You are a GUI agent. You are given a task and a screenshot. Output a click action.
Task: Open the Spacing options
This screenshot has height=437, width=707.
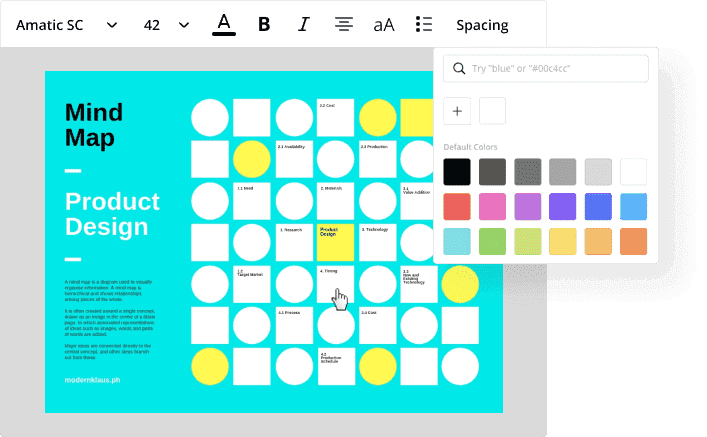482,25
